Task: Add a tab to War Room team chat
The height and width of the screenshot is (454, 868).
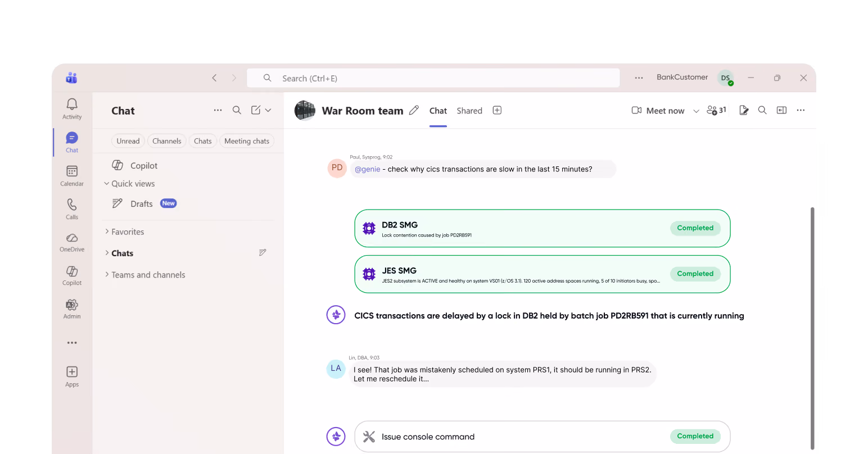Action: 497,110
